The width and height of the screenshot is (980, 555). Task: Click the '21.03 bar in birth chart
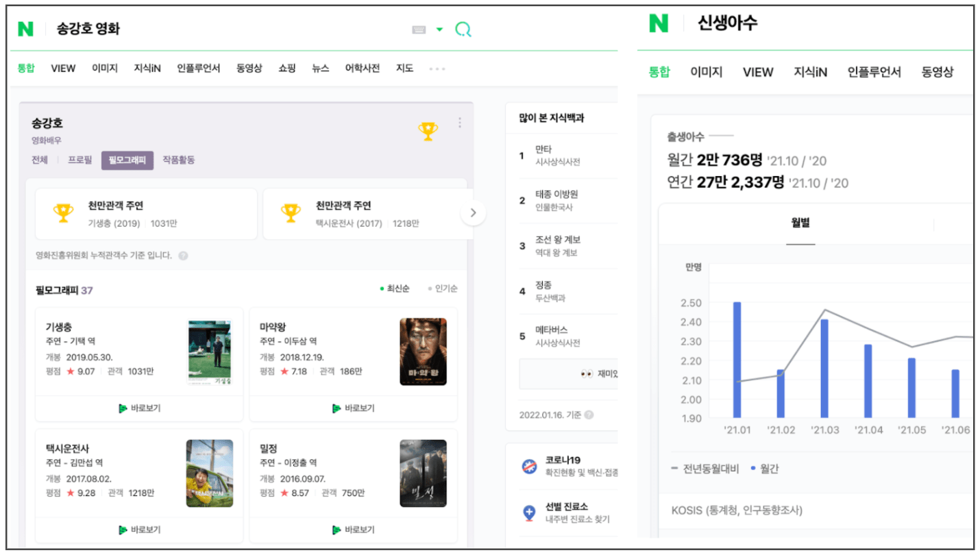[824, 369]
